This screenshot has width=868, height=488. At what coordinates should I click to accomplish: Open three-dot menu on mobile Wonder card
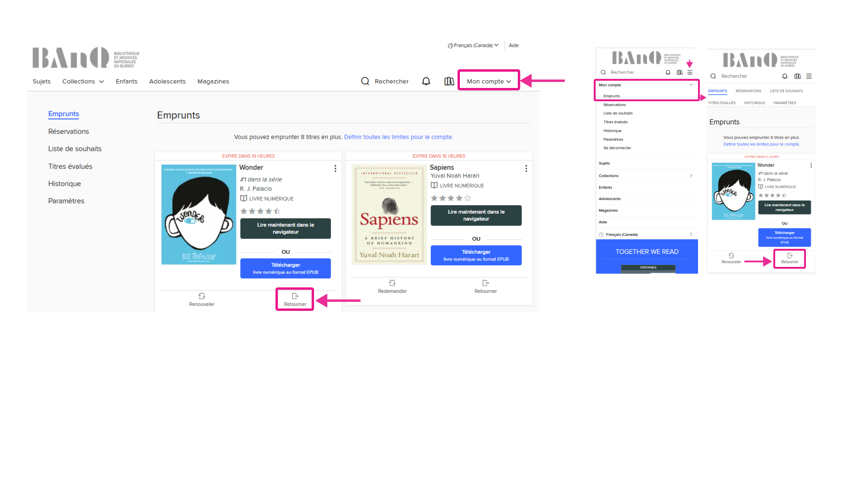811,165
